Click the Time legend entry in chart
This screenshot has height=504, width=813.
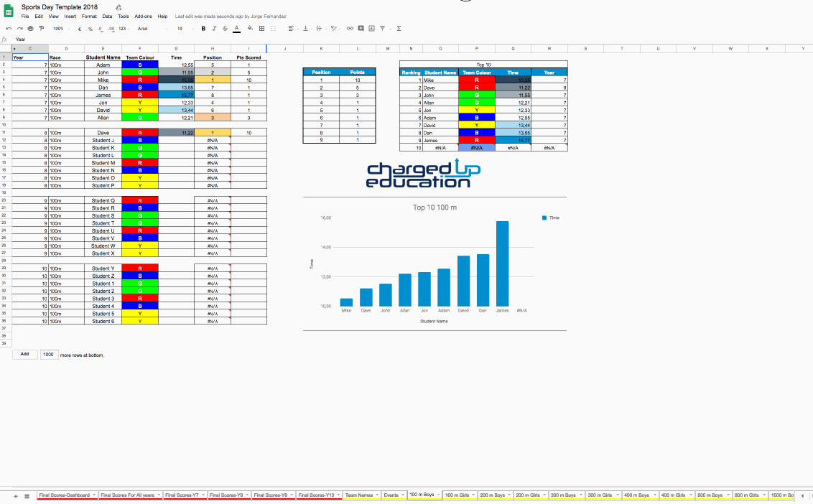click(x=551, y=218)
